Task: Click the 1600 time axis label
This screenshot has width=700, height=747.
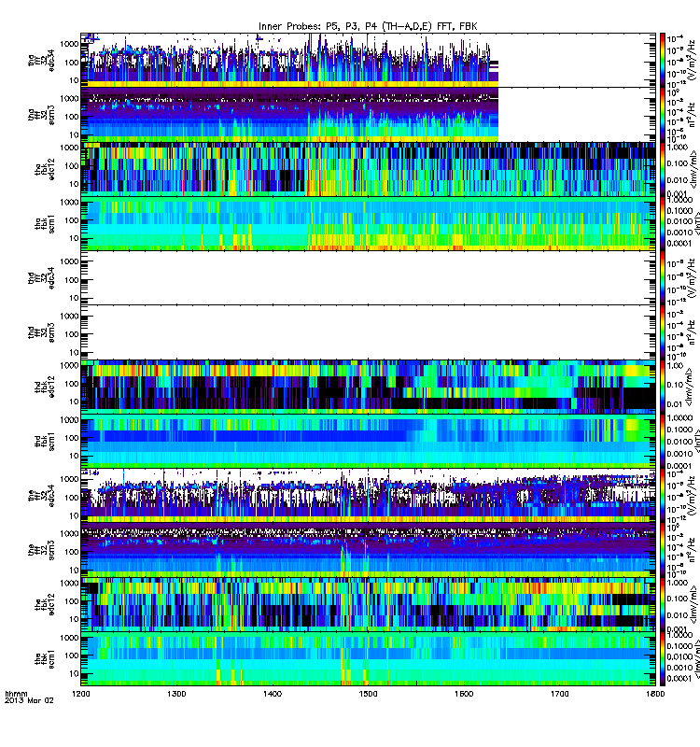Action: pyautogui.click(x=464, y=694)
